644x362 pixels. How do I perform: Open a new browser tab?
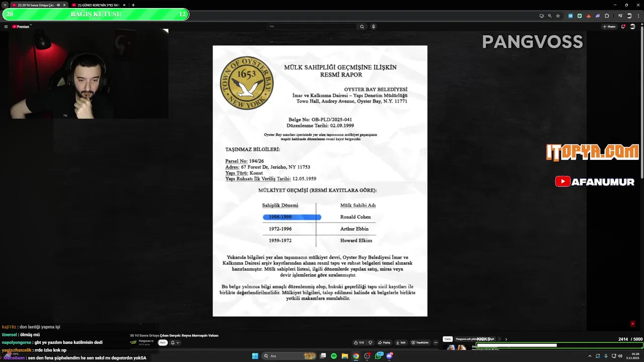pyautogui.click(x=133, y=5)
